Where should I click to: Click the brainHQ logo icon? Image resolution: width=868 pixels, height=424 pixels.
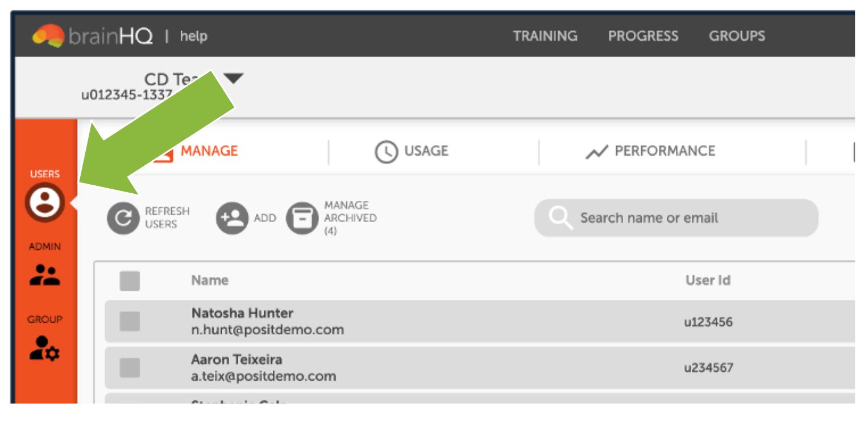48,36
